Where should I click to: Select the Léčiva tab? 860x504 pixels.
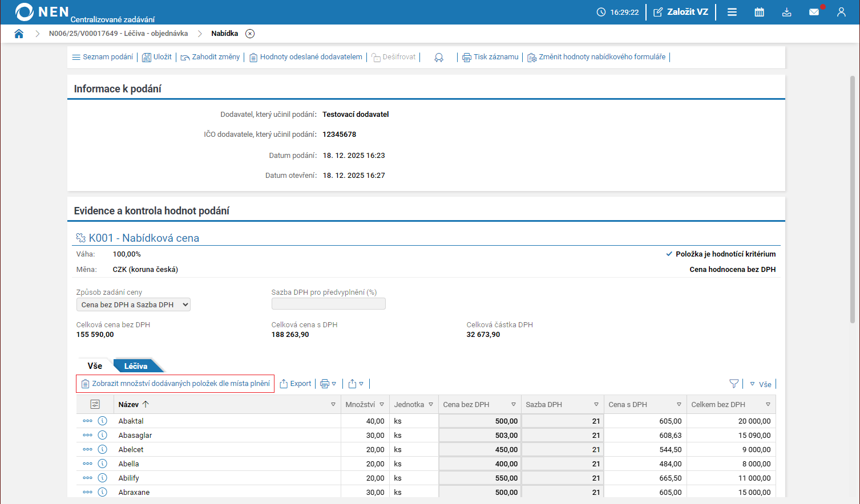click(136, 366)
